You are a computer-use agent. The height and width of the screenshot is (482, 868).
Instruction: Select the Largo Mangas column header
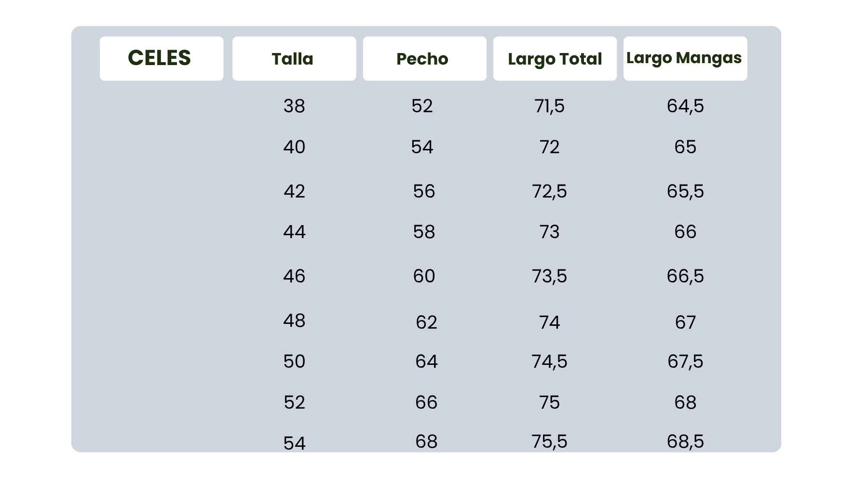684,58
